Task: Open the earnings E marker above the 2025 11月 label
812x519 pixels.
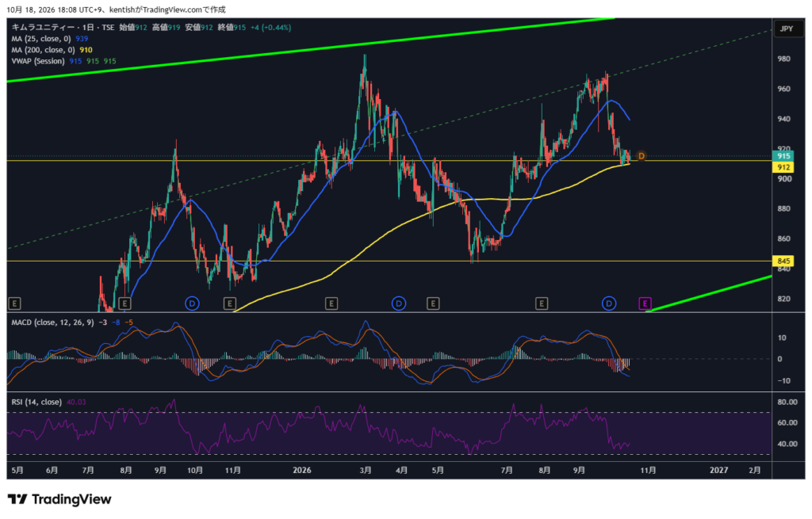Action: 229,303
